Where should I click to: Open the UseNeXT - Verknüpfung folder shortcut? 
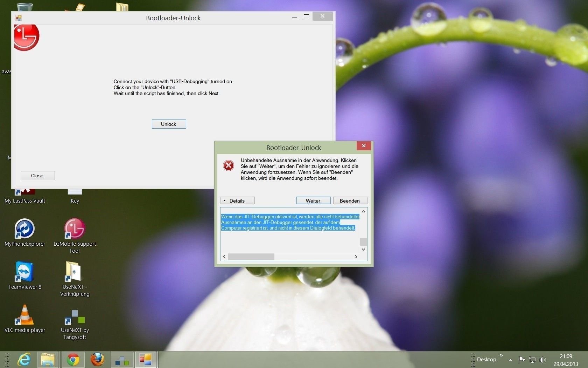75,279
